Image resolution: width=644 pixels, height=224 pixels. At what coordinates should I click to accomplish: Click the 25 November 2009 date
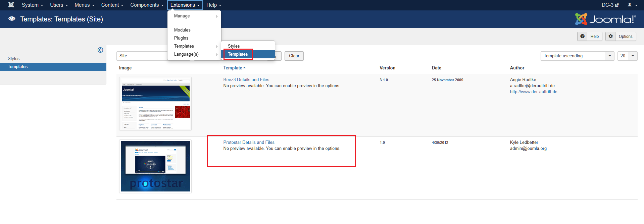point(447,80)
